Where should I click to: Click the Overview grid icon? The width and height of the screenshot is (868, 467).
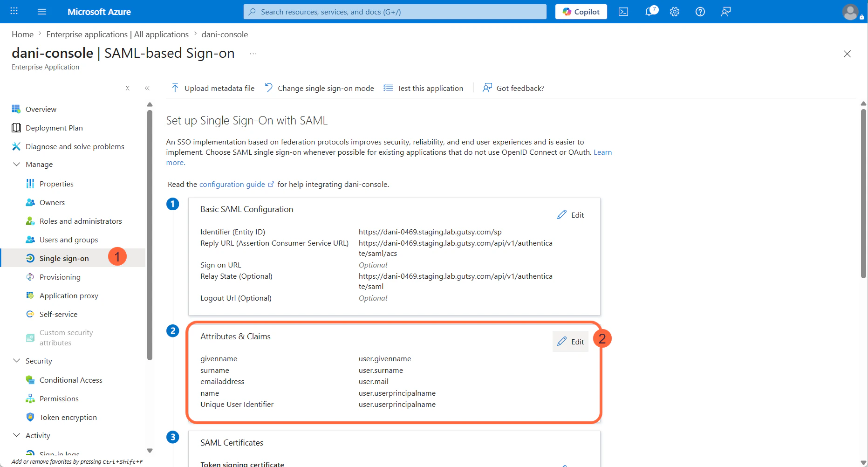tap(16, 109)
